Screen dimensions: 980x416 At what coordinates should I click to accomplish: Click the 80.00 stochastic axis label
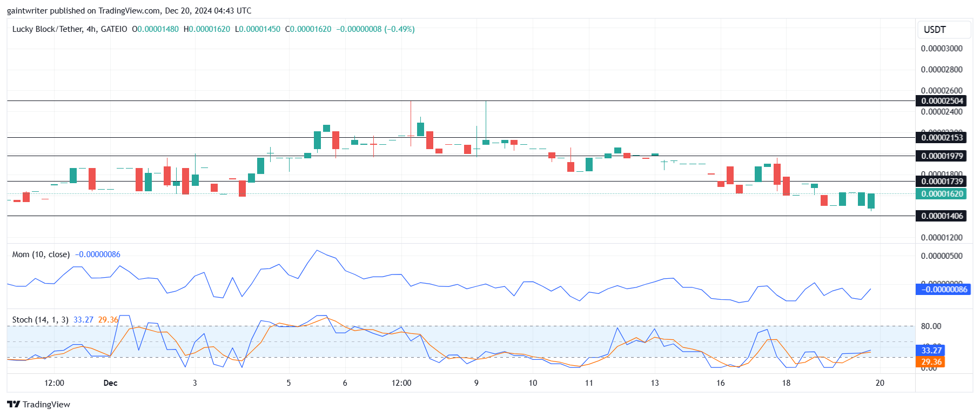point(931,326)
